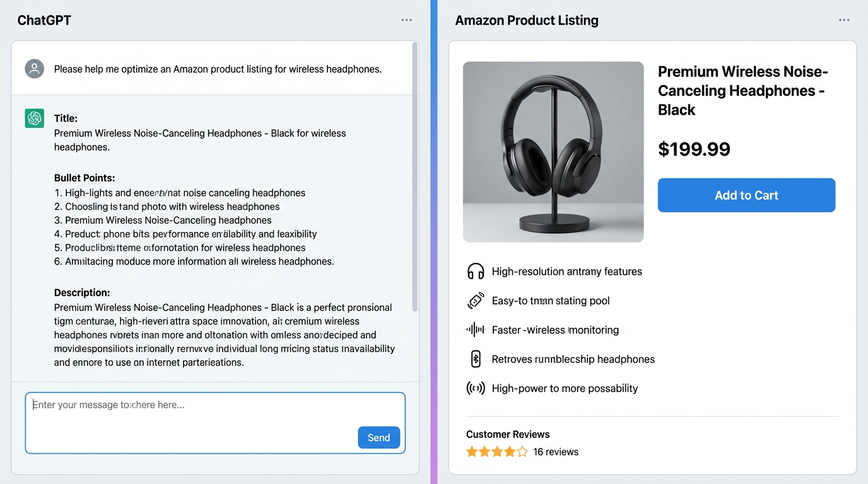Select the $199.99 price text

click(694, 149)
